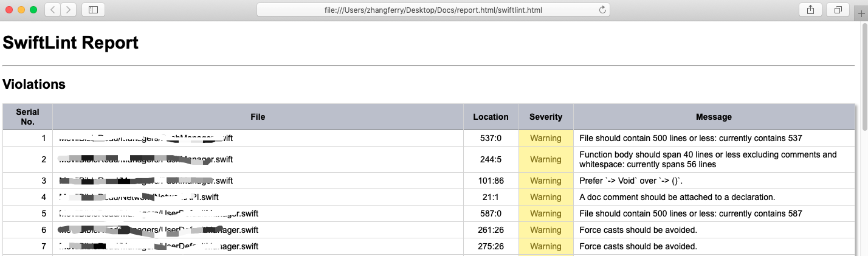Click the SwiftLint Report heading
868x256 pixels.
71,43
